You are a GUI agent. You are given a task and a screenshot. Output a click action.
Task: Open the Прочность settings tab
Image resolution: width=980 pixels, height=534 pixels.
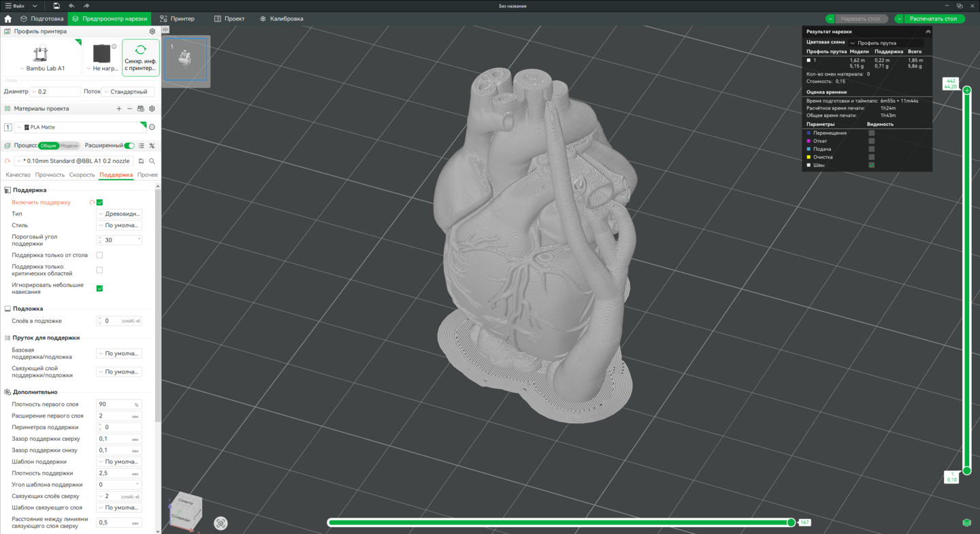tap(50, 176)
